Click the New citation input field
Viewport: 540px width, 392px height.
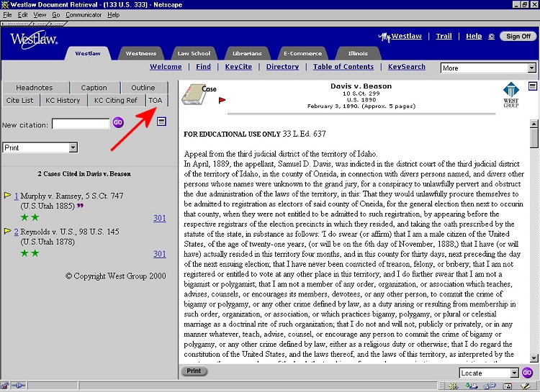pyautogui.click(x=81, y=124)
